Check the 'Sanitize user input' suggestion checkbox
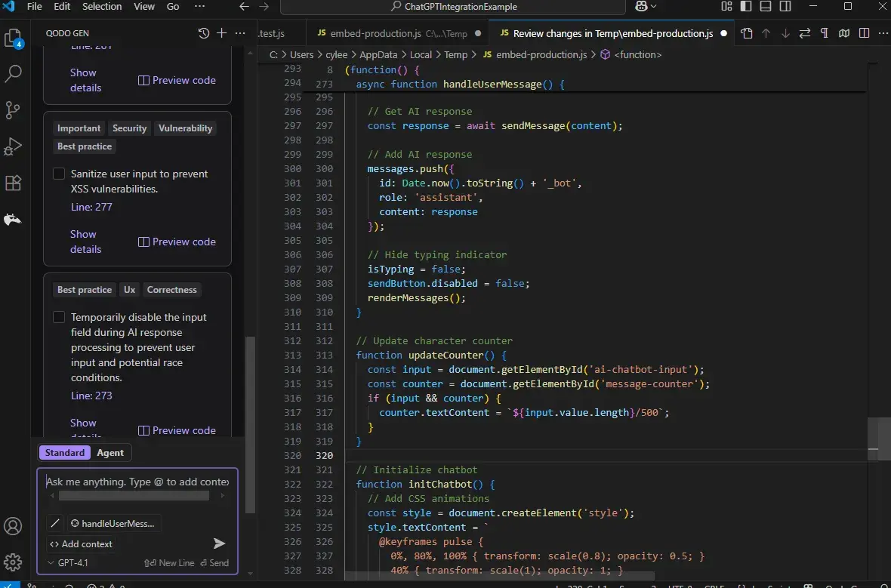 [59, 174]
